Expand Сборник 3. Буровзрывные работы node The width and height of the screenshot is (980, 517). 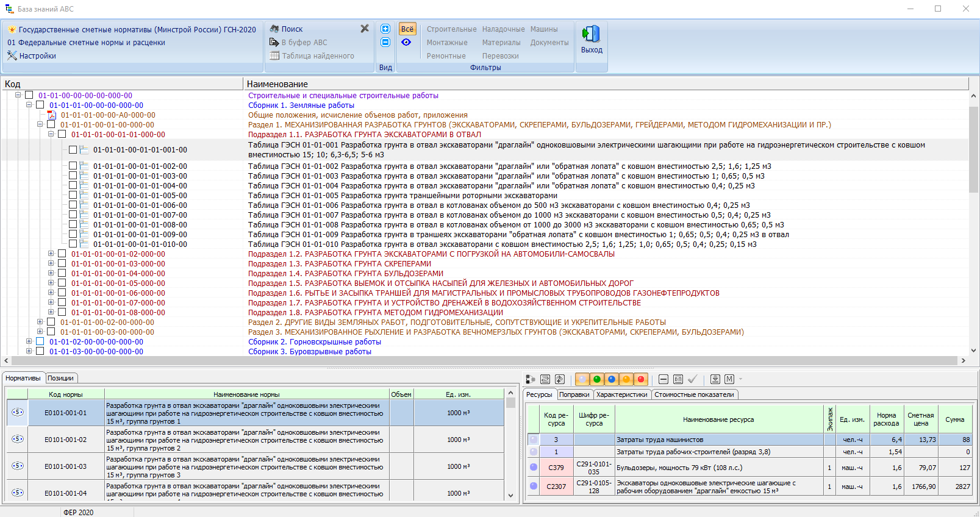[x=29, y=352]
